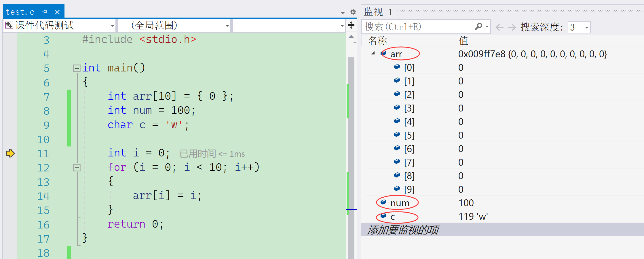644x259 pixels.
Task: Click the yellow current-statement arrow on line 11
Action: coord(10,153)
